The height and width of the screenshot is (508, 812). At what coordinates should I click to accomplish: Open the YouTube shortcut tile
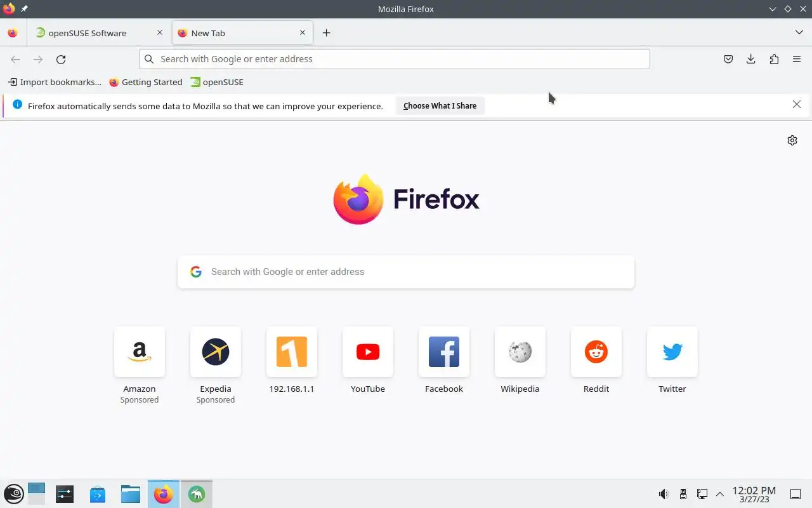(x=368, y=352)
